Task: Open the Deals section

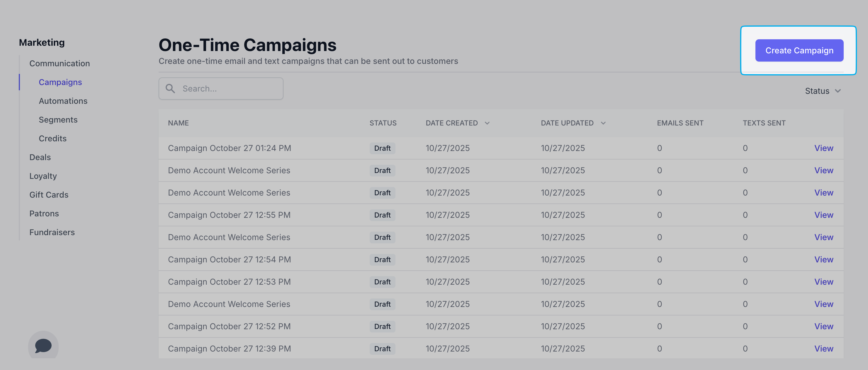Action: tap(40, 157)
